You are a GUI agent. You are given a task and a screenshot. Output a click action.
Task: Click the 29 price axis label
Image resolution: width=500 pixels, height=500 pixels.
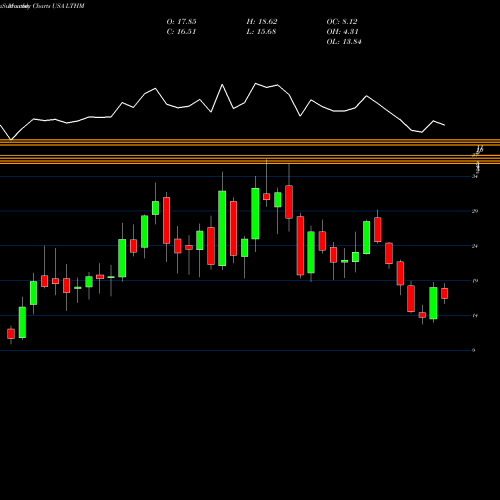[475, 211]
